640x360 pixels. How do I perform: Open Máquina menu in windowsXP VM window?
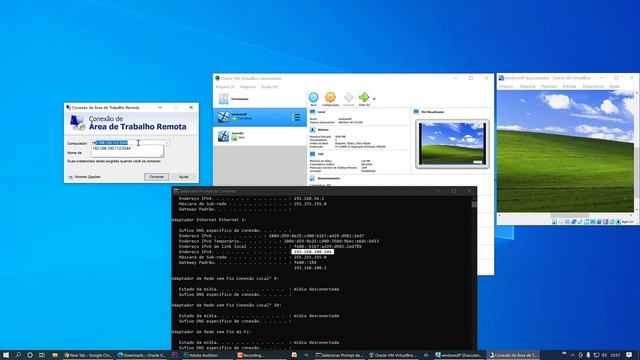point(527,87)
